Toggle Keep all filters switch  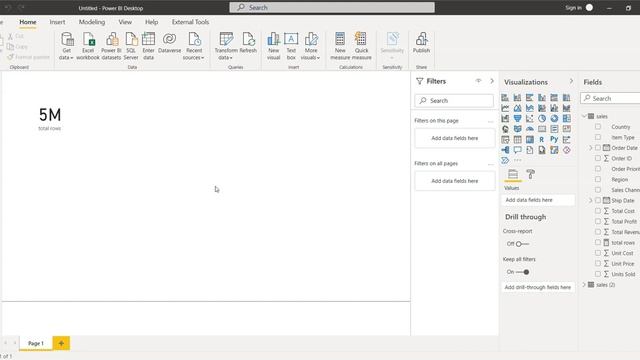click(x=522, y=272)
